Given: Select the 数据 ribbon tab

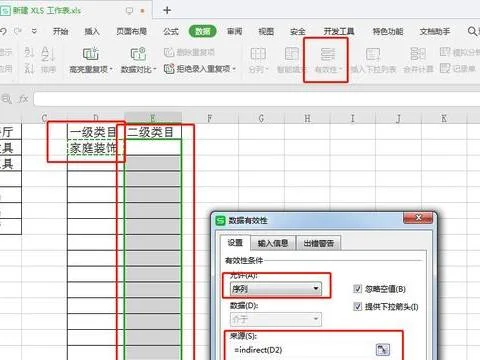Looking at the screenshot, I should [203, 31].
